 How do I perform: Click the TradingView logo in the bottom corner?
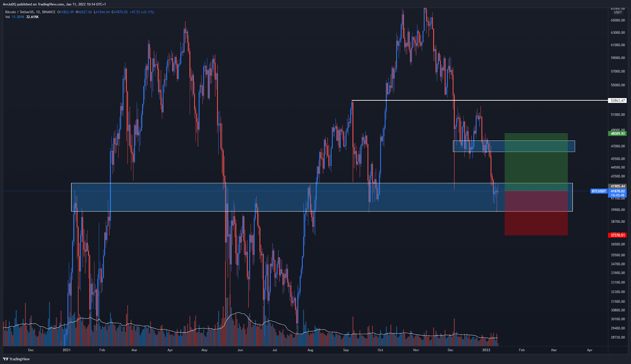(16, 359)
